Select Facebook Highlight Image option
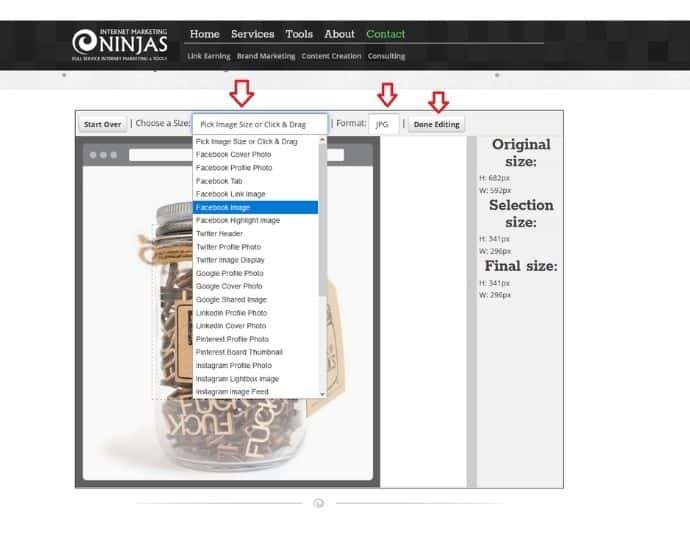Screen dimensions: 690x539 [x=255, y=220]
